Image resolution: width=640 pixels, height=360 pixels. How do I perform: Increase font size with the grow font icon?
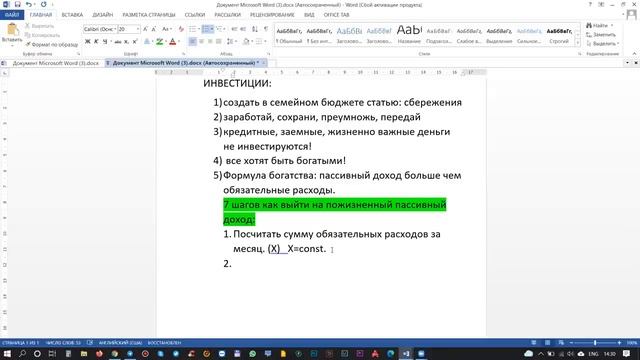pos(145,29)
